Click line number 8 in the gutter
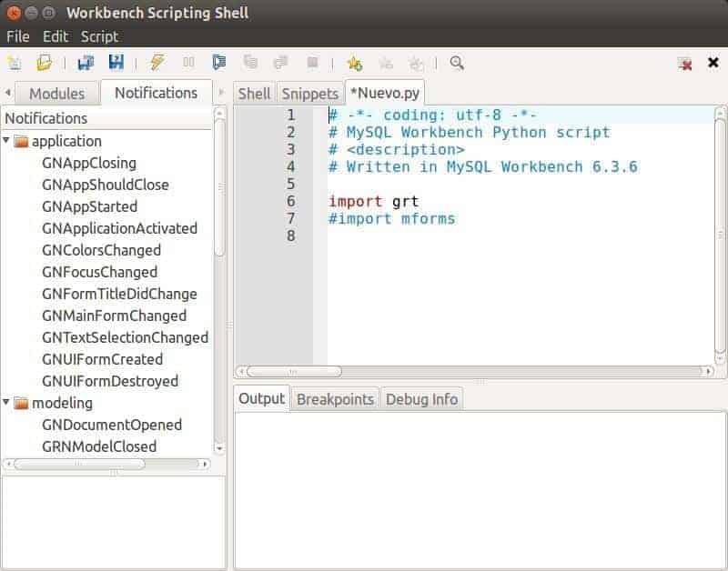This screenshot has height=571, width=728. click(290, 235)
